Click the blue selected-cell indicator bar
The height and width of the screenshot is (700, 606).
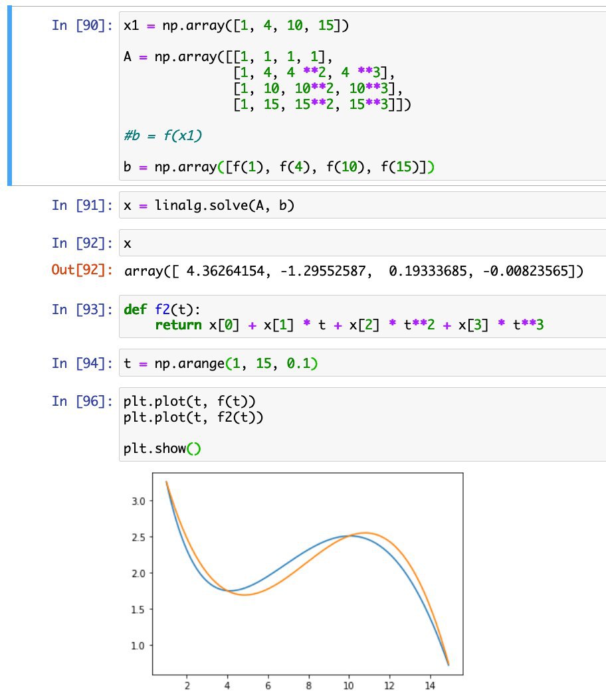click(x=9, y=96)
